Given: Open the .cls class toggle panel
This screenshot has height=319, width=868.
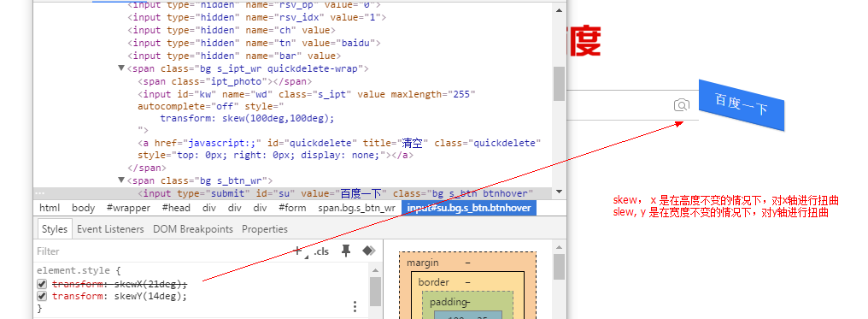Looking at the screenshot, I should (x=321, y=251).
